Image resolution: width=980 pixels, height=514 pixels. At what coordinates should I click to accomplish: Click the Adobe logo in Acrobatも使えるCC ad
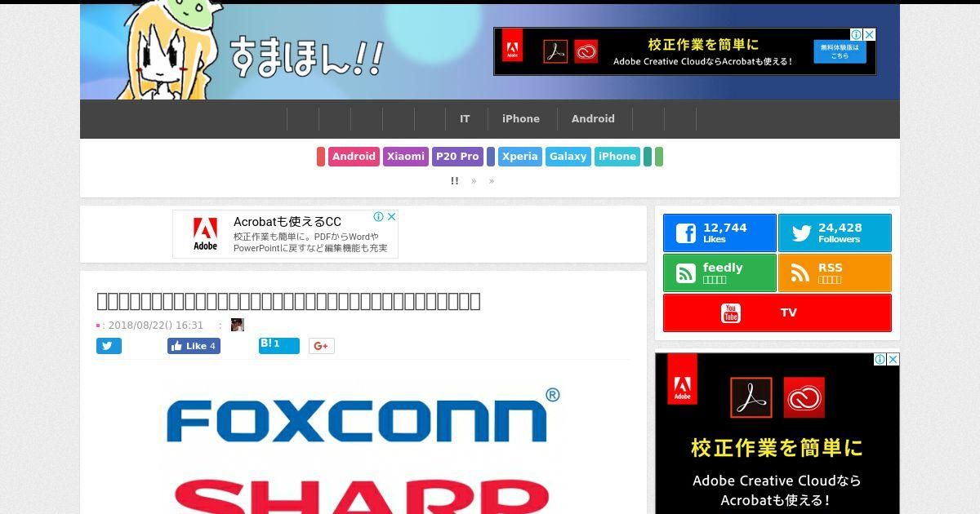[x=206, y=234]
